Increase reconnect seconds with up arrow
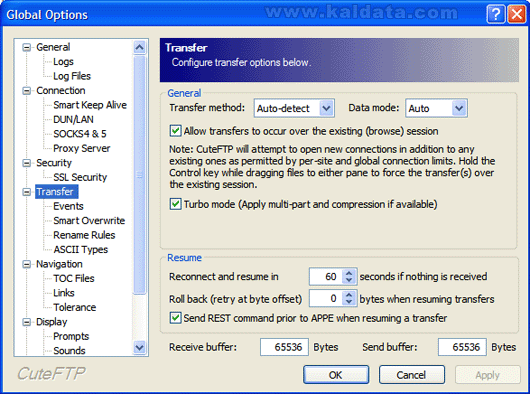 click(x=349, y=273)
